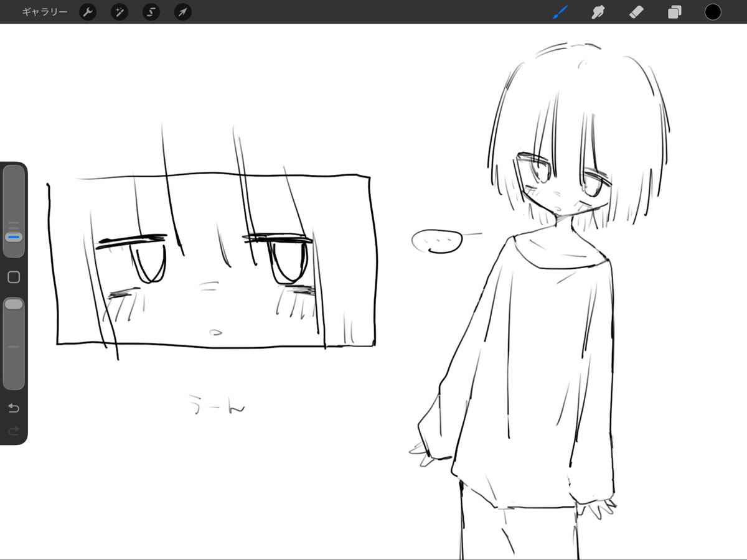747x560 pixels.
Task: Open the Actions wrench menu
Action: pyautogui.click(x=88, y=12)
